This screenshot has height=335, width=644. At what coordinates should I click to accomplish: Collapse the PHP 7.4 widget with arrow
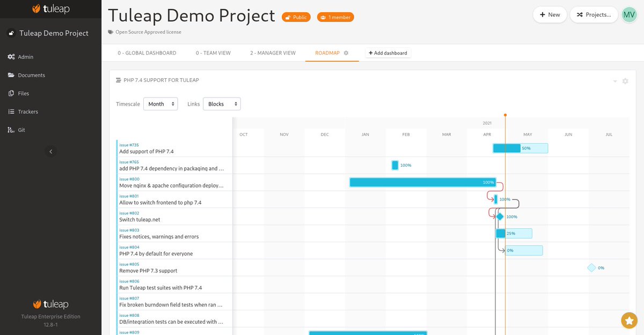point(615,81)
